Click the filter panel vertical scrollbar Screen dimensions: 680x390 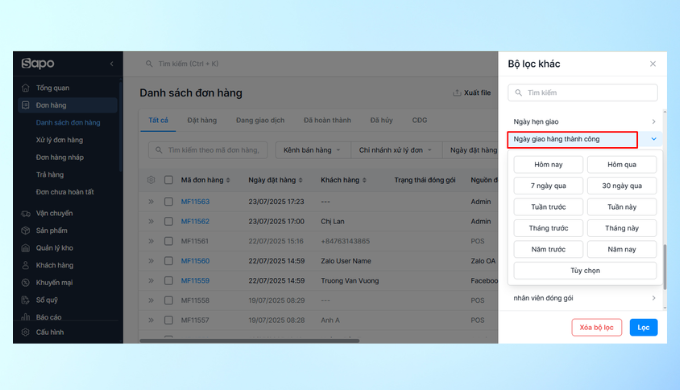pyautogui.click(x=665, y=267)
